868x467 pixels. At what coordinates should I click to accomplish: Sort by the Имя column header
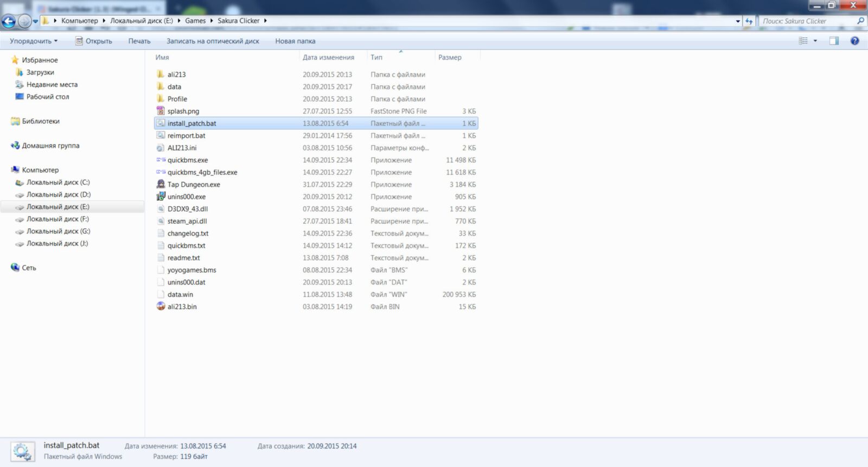162,58
